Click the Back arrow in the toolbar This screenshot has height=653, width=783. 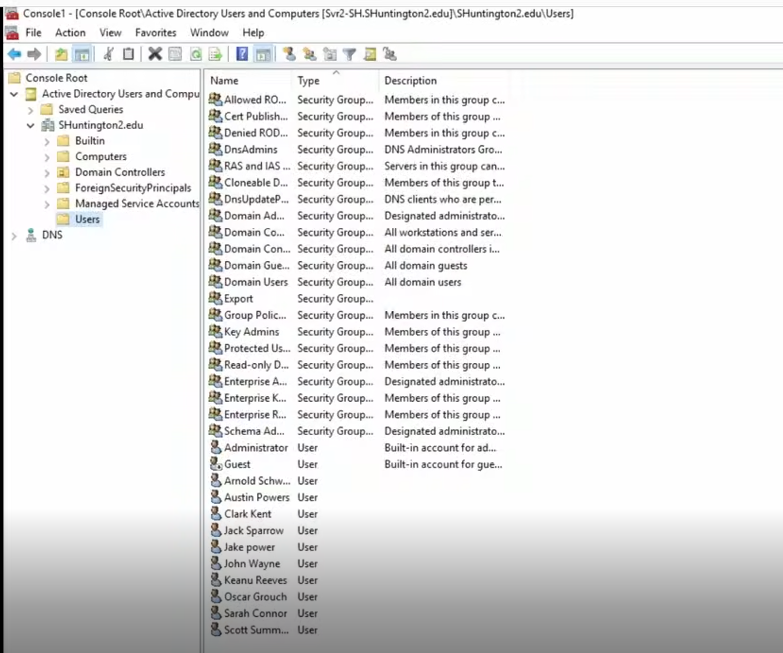14,54
